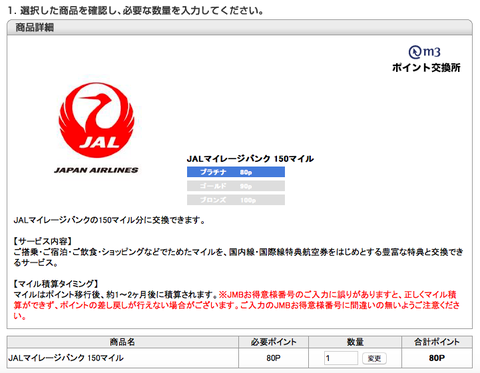Click the 【サービス内容】 heading
The image size is (480, 373).
[x=43, y=241]
